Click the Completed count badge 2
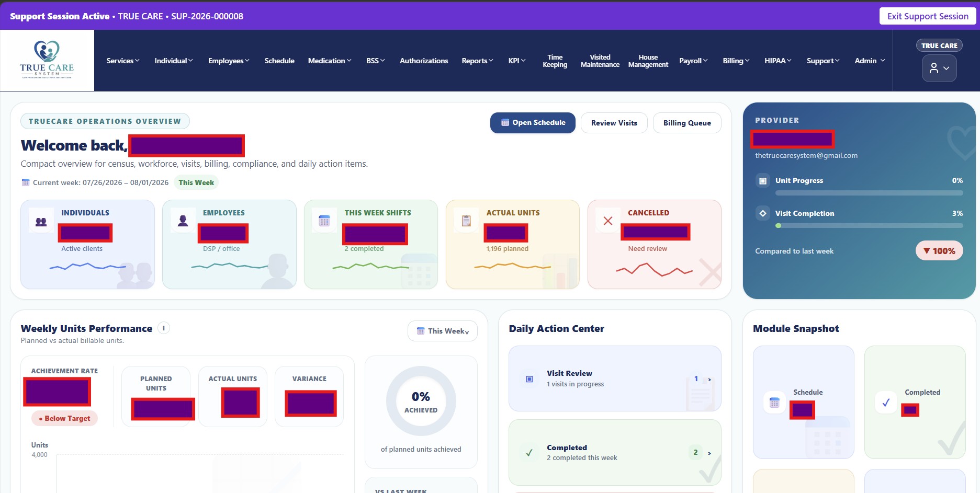Image resolution: width=980 pixels, height=493 pixels. 695,452
